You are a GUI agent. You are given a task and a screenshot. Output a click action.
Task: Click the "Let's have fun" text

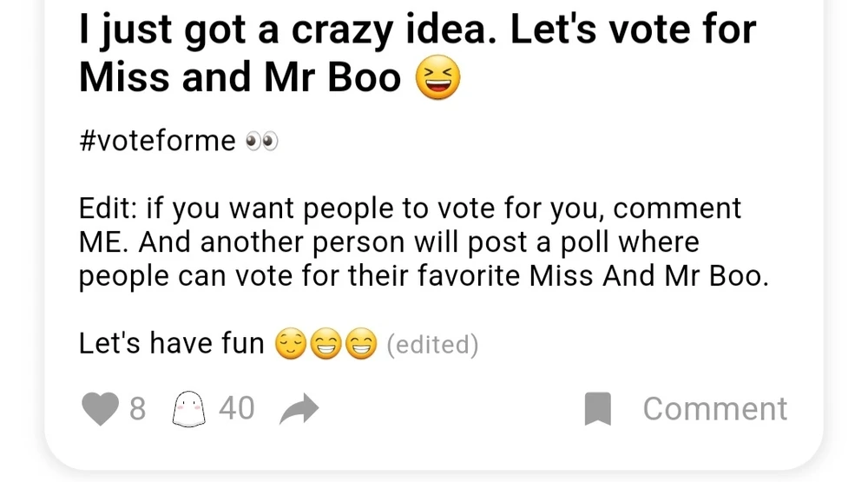tap(172, 343)
